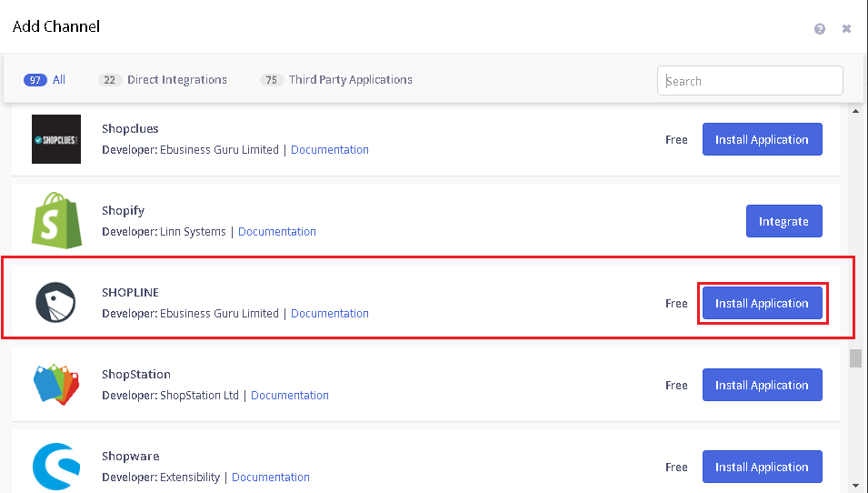Open SHOPLINE Documentation link
868x493 pixels.
329,314
